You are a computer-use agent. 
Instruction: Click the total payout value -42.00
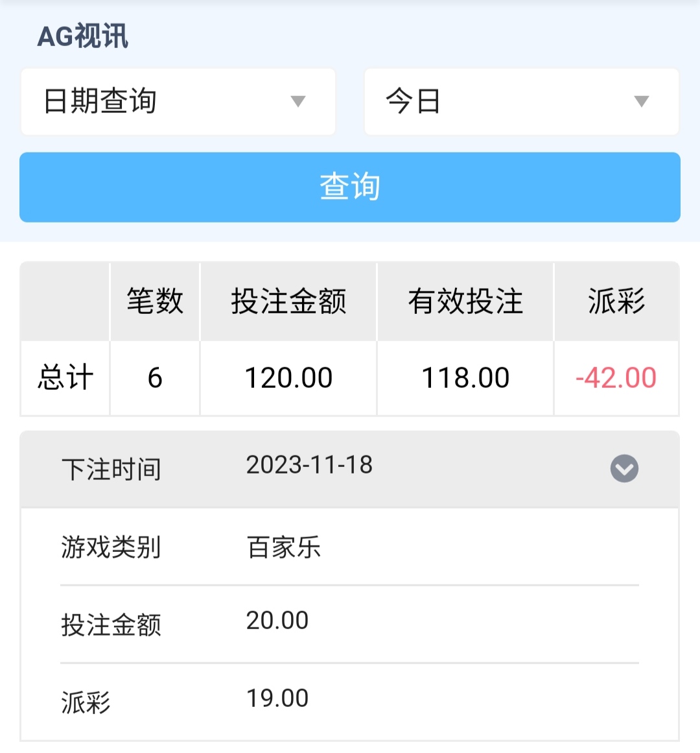click(616, 377)
